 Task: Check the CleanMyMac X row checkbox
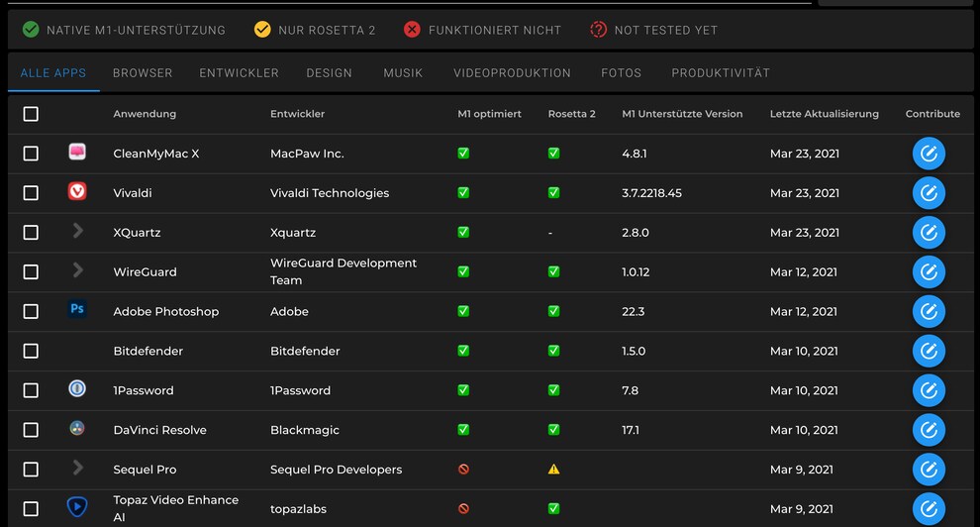[31, 154]
